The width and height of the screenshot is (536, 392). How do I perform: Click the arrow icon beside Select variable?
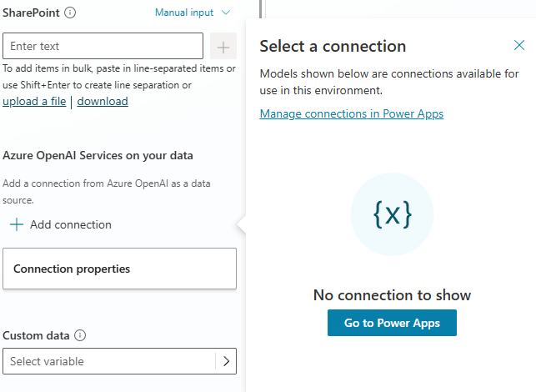(226, 361)
